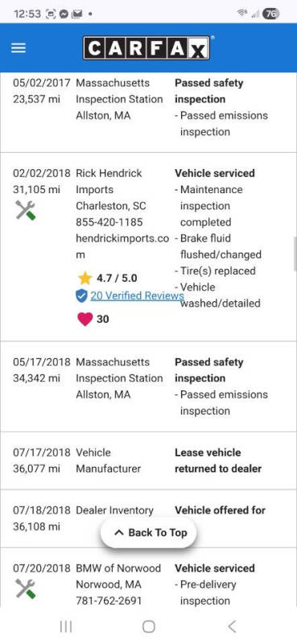The height and width of the screenshot is (644, 297).
Task: Tap the pink heart favorites icon
Action: click(x=85, y=319)
